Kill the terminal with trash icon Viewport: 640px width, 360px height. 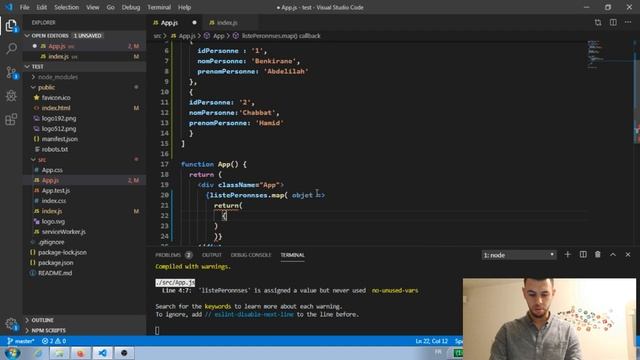[x=598, y=255]
